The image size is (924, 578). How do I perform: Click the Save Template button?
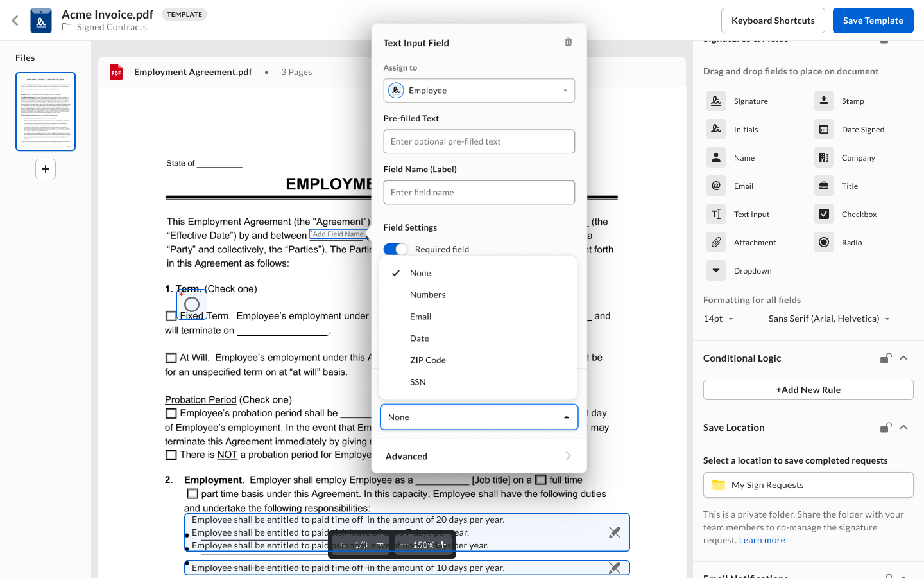873,21
